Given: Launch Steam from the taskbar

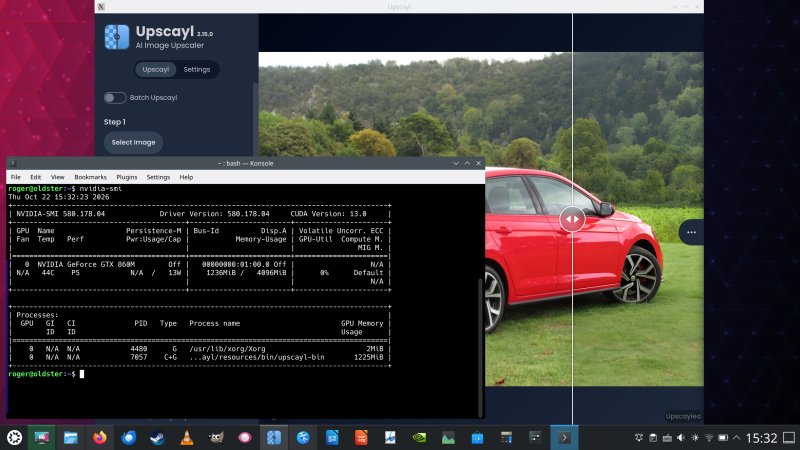Looking at the screenshot, I should coord(158,437).
